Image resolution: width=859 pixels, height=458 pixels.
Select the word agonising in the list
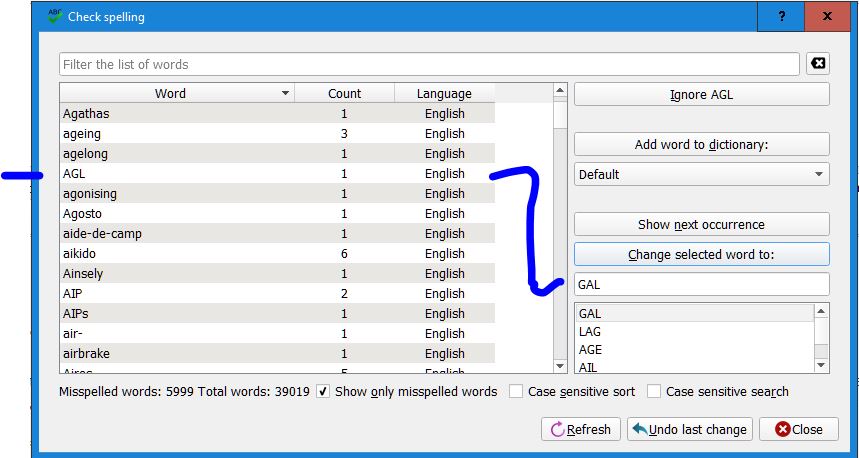(x=89, y=193)
